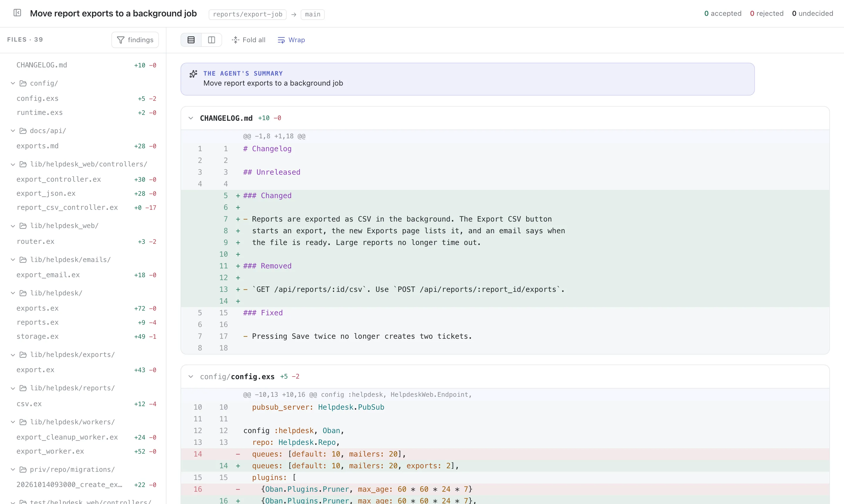
Task: Collapse the lib/helpdesk/emails/ folder
Action: [13, 260]
